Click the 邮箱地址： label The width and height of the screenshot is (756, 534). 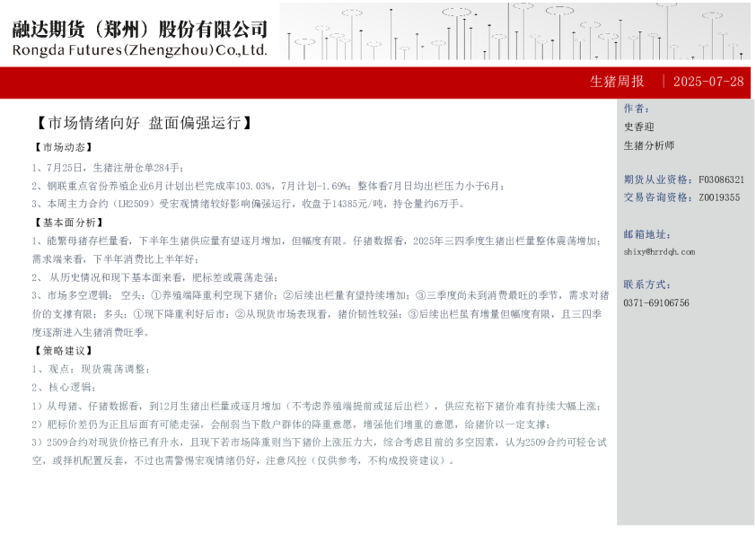(646, 234)
